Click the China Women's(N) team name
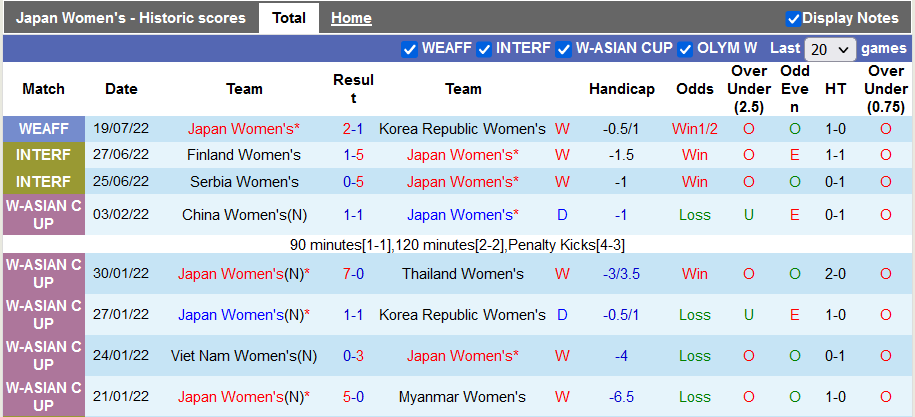 pyautogui.click(x=244, y=215)
